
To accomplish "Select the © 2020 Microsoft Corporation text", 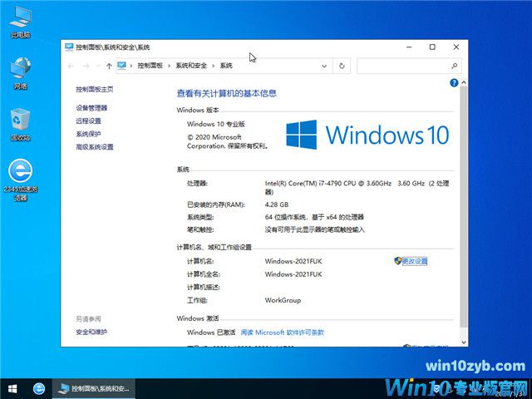I will coord(227,141).
